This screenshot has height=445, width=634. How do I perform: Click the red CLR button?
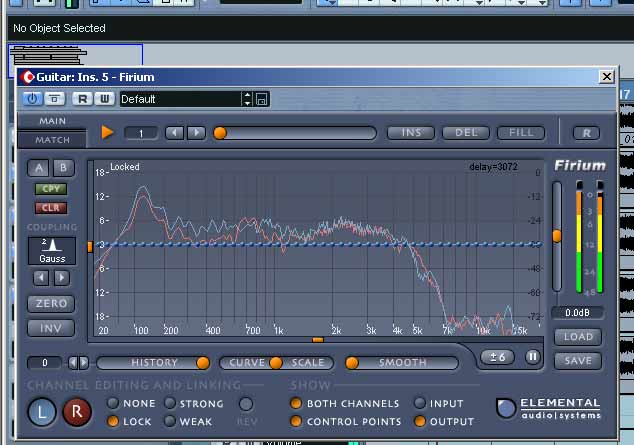tap(51, 208)
